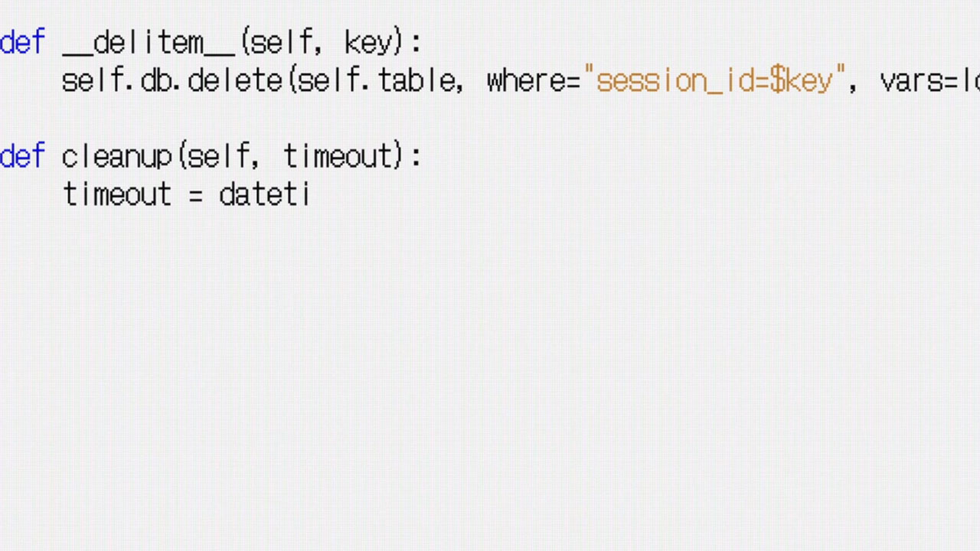Click the key parameter in __delitem__ signature
Image resolution: width=980 pixels, height=551 pixels.
367,43
